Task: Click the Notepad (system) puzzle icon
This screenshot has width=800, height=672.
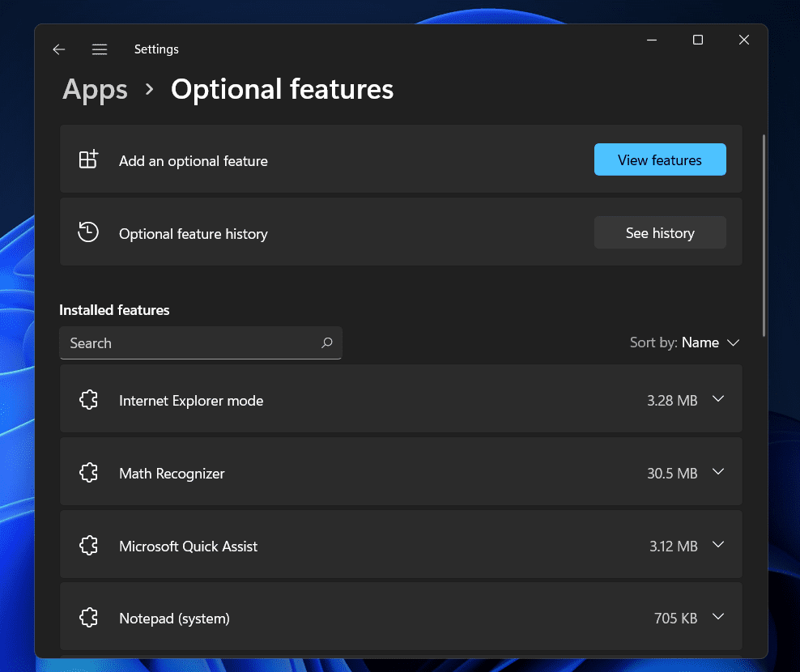Action: coord(88,618)
